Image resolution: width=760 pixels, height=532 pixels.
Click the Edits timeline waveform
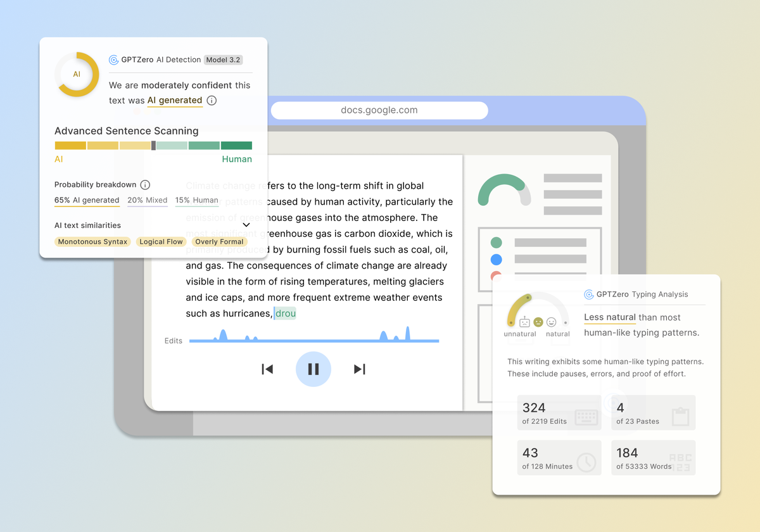point(313,338)
